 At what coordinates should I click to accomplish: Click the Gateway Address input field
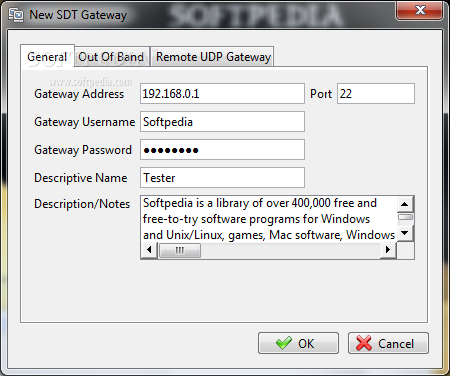tap(222, 94)
